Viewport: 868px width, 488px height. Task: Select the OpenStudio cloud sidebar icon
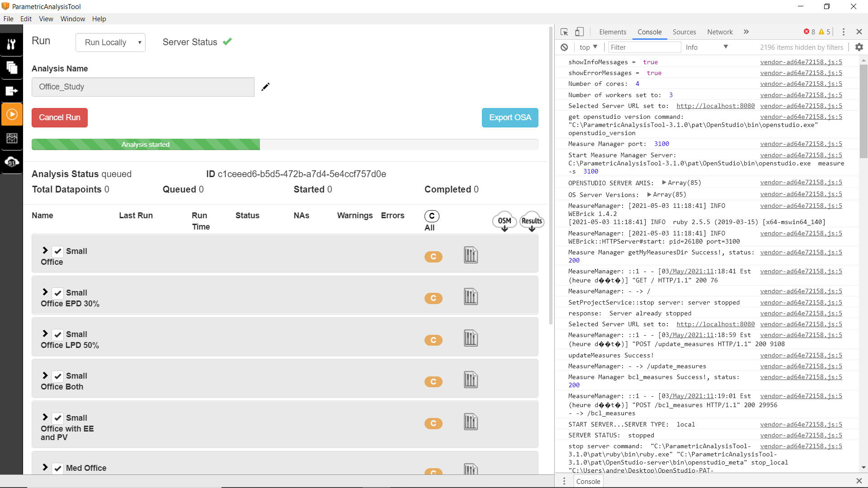(x=12, y=162)
